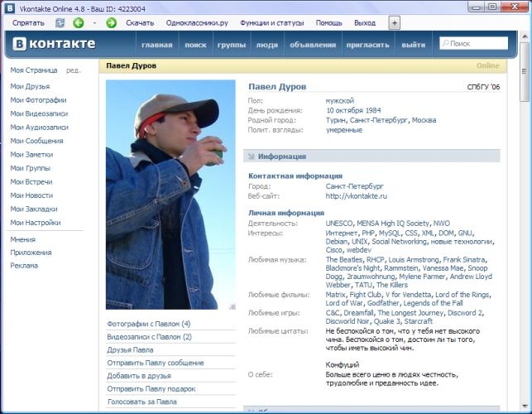
Task: Go to the главная tab
Action: (x=157, y=45)
